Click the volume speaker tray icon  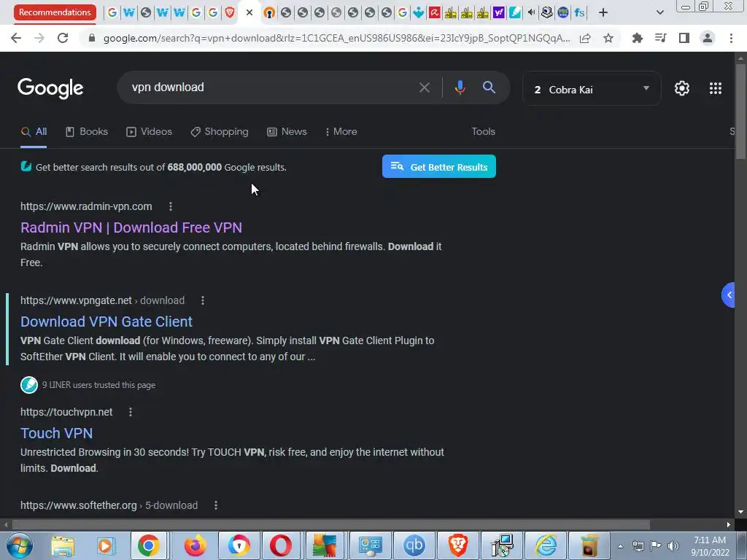(673, 546)
